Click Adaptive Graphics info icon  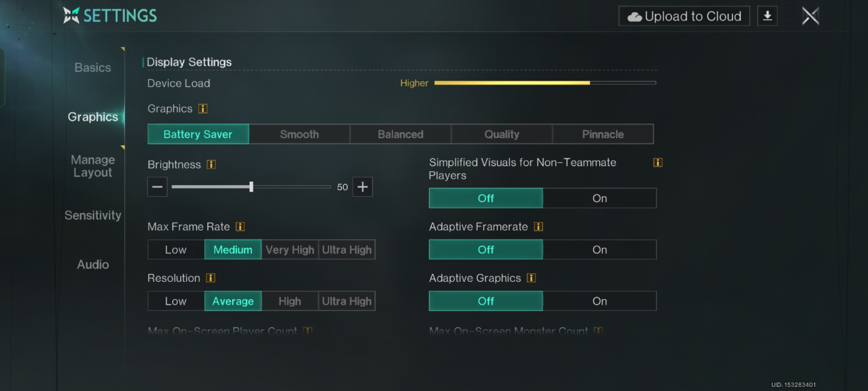pyautogui.click(x=531, y=278)
